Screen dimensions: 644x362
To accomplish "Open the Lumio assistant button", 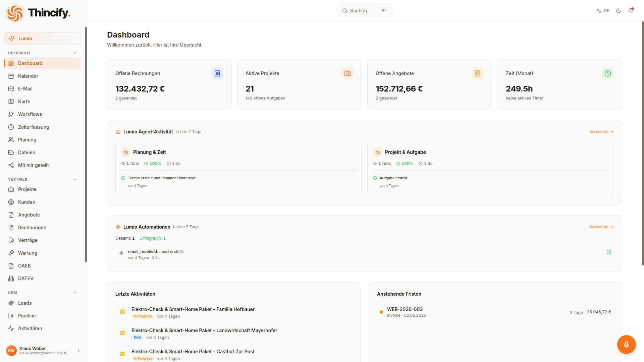I will click(42, 39).
